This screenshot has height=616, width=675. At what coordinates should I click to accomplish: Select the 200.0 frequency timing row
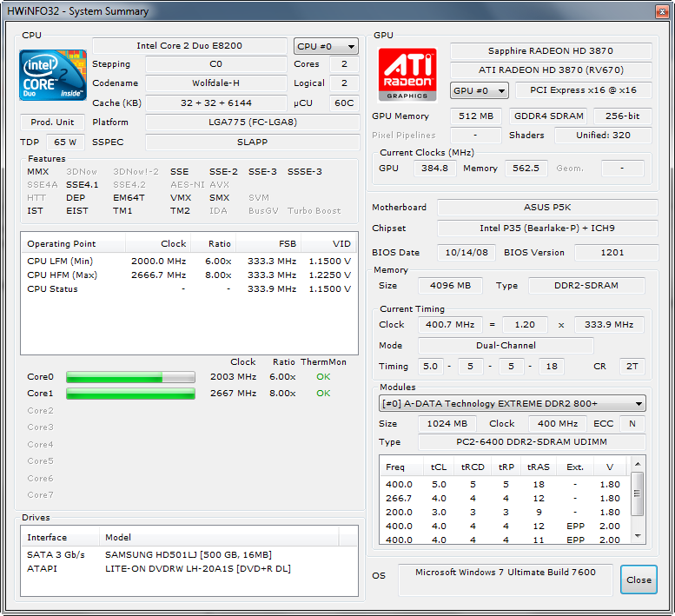tap(505, 513)
